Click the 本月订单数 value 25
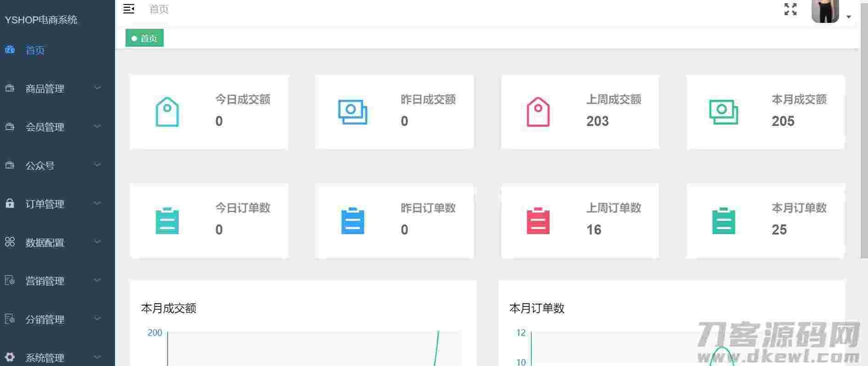868x366 pixels. pyautogui.click(x=779, y=229)
